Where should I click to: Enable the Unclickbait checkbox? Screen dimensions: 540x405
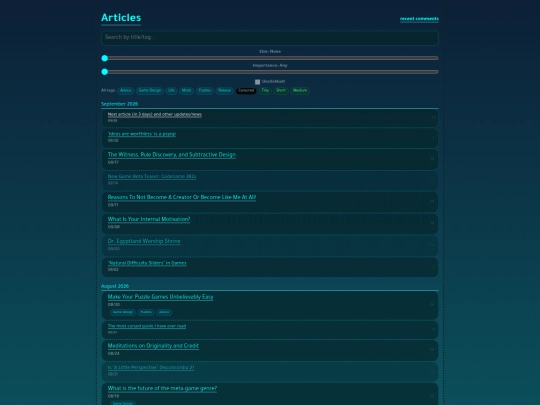(x=257, y=82)
